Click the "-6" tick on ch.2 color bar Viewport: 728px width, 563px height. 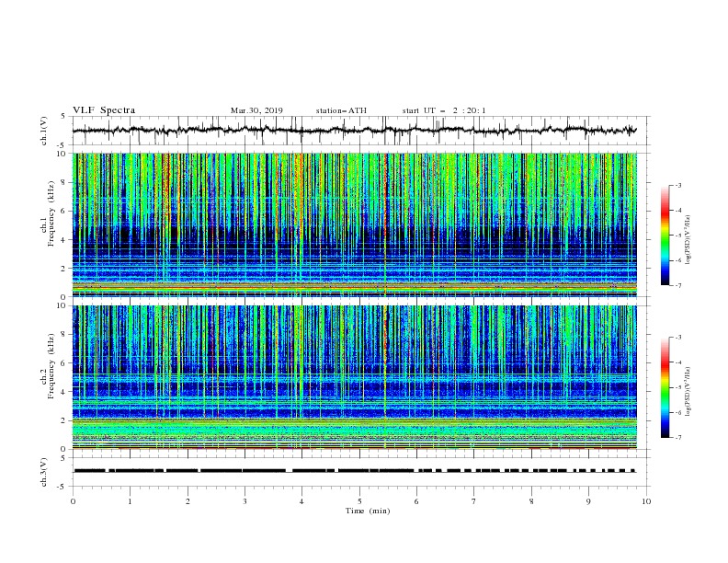(677, 412)
